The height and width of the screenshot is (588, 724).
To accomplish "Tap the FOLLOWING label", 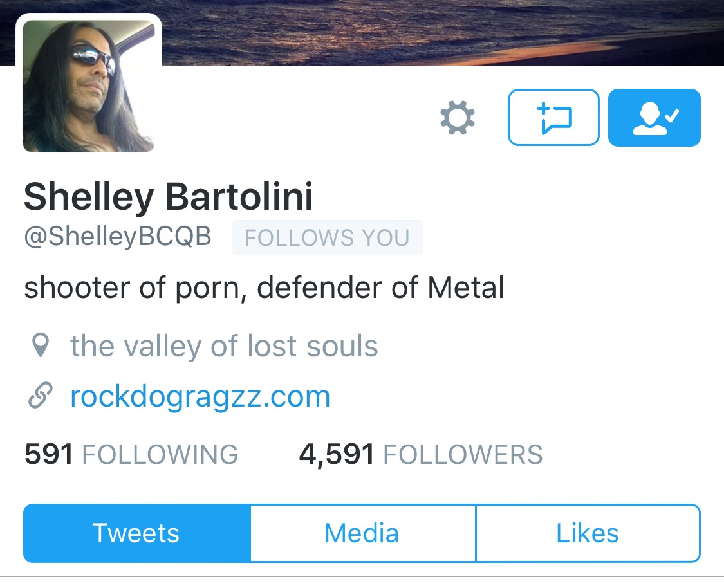I will point(160,455).
